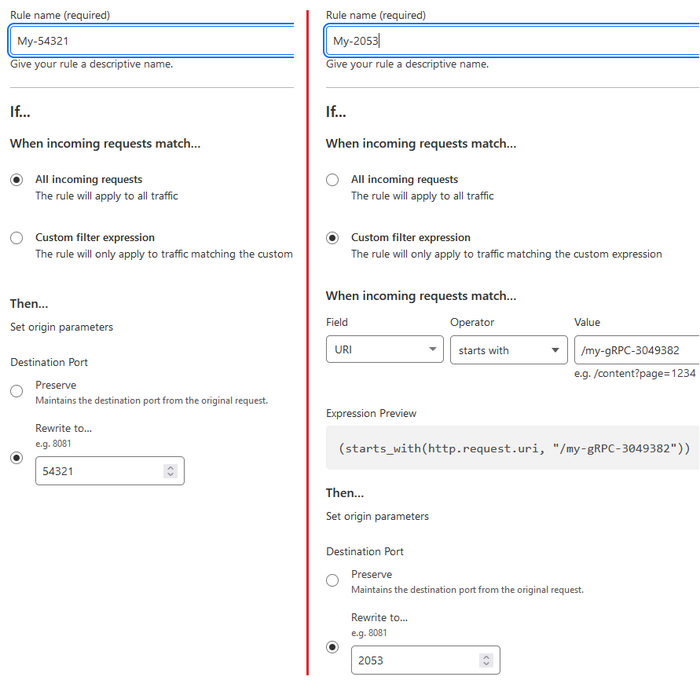This screenshot has height=684, width=700.
Task: Select 'All incoming requests' in the My-2053 rule
Action: (333, 180)
